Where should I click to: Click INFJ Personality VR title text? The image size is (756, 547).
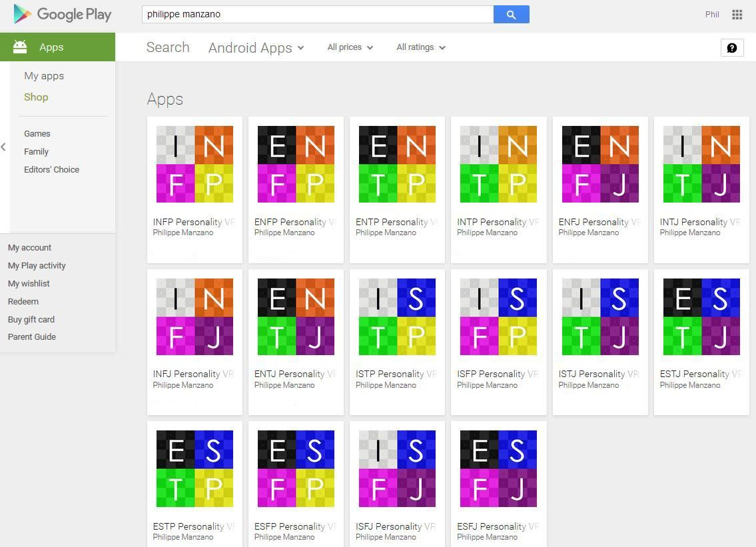[x=193, y=374]
